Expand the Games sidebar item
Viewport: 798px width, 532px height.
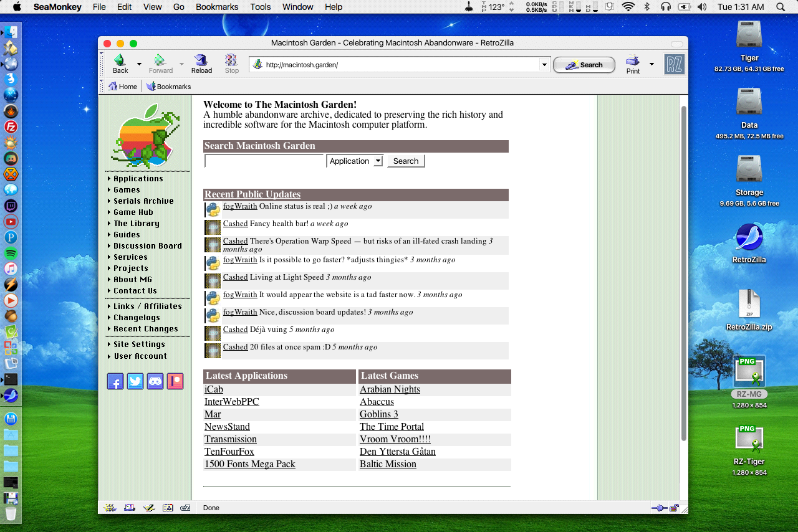110,190
